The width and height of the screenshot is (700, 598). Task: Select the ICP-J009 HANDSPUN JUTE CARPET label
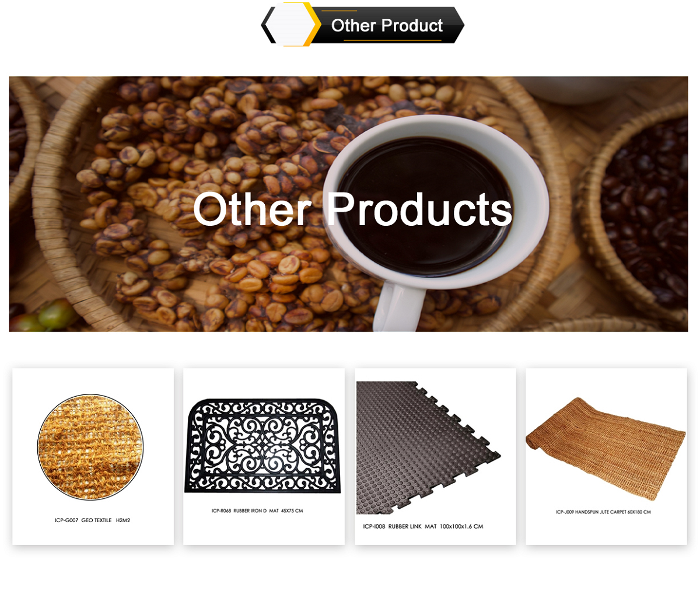[603, 512]
